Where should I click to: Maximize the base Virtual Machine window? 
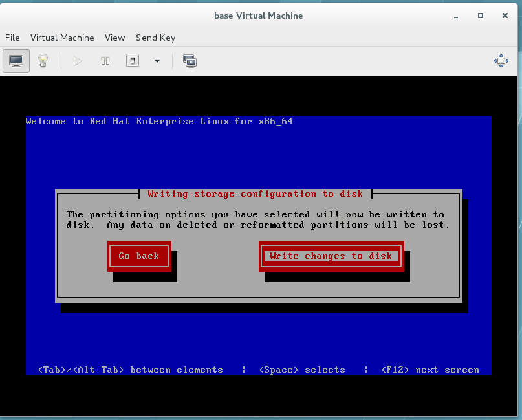point(481,16)
